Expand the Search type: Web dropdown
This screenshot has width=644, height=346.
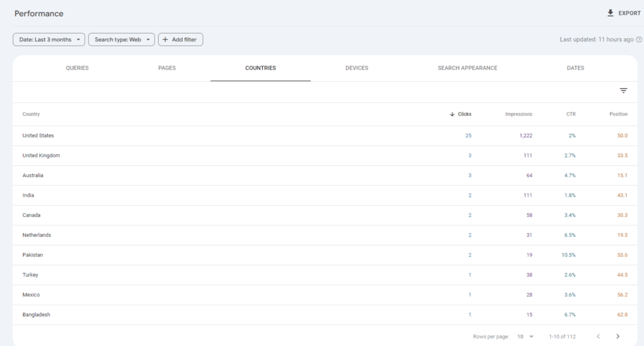121,40
